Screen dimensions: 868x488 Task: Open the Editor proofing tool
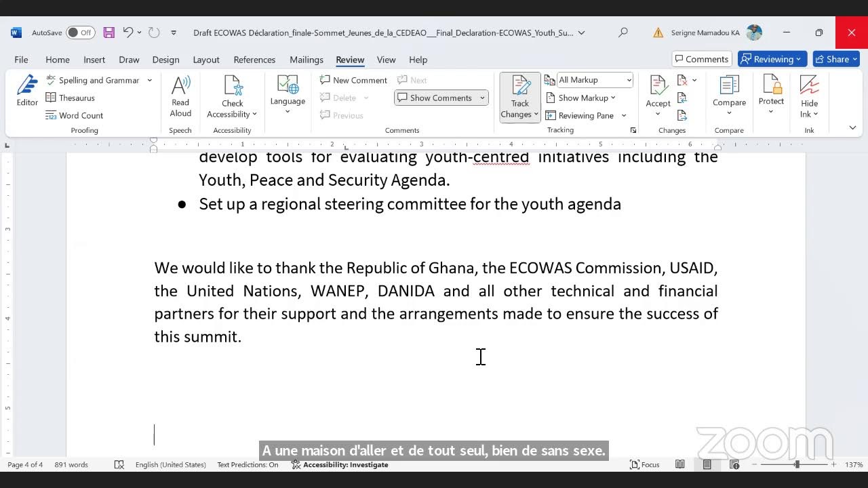[x=27, y=91]
